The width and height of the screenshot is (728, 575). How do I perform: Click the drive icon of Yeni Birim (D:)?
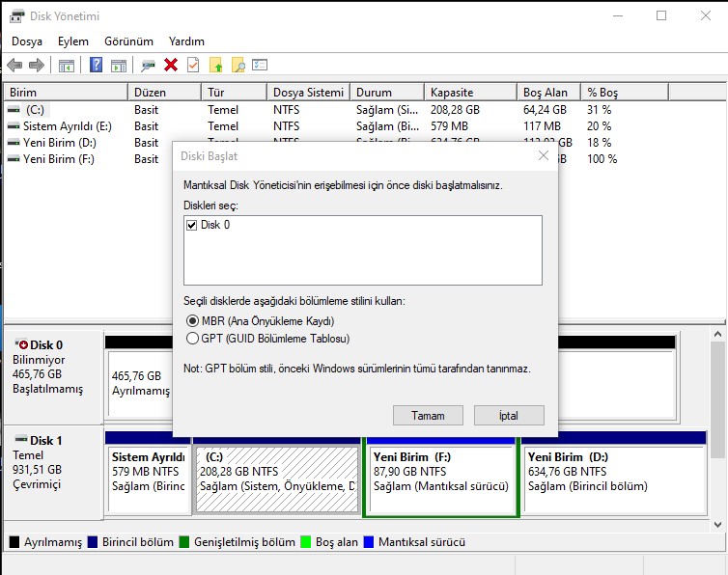pos(14,143)
